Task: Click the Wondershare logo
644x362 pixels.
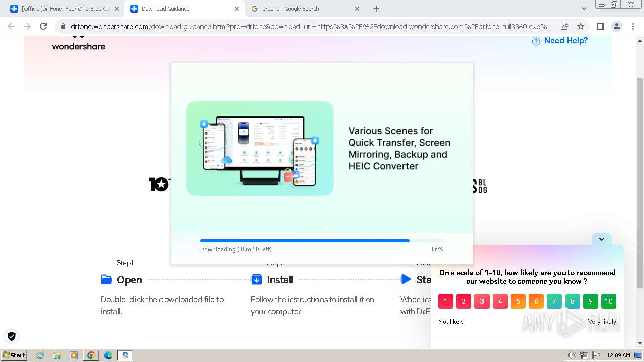Action: coord(78,43)
